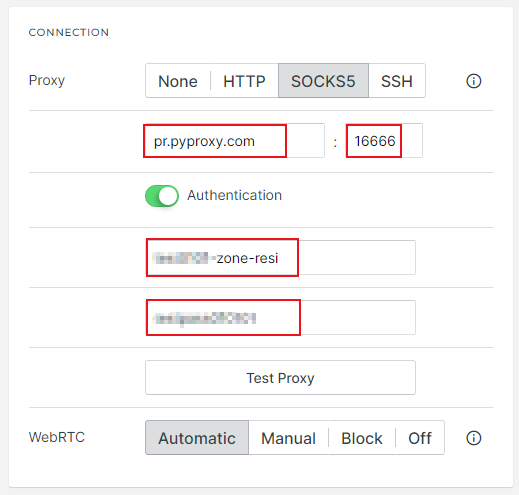Click the CONNECTION section heading

pos(69,32)
